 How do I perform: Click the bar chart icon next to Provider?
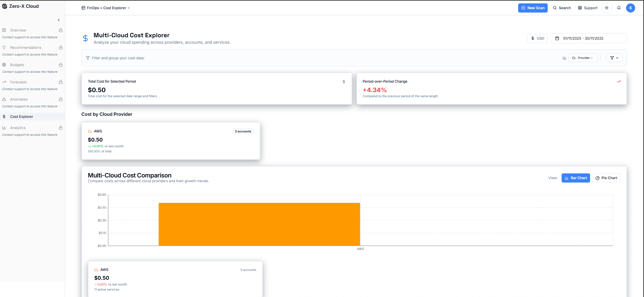564,58
